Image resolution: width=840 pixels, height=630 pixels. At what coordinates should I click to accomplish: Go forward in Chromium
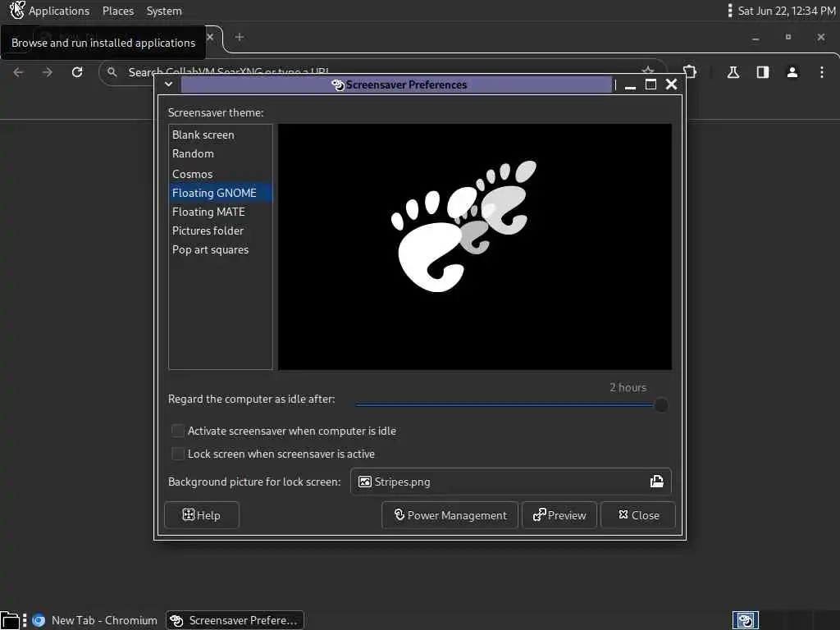[x=48, y=72]
